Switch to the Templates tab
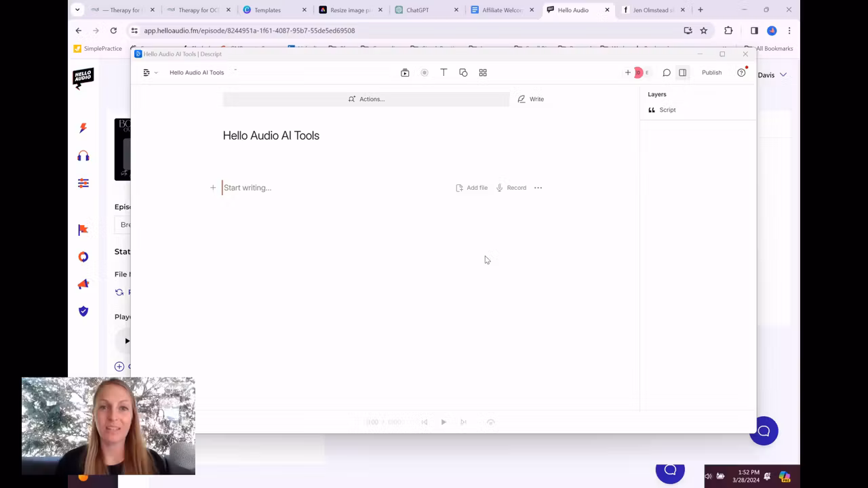The width and height of the screenshot is (868, 488). coord(268,10)
